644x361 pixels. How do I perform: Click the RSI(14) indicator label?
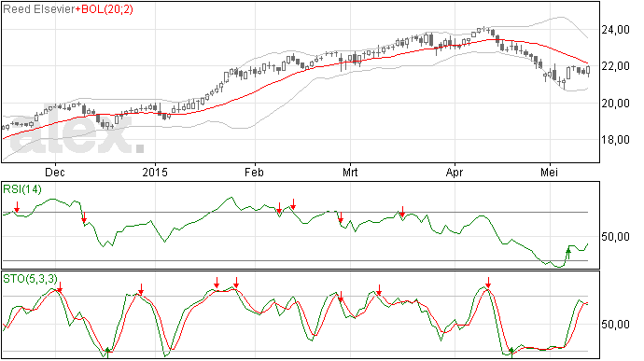22,189
